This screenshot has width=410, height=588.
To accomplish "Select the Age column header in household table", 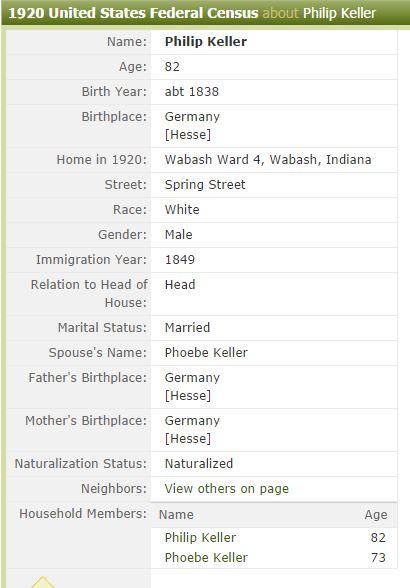I will click(x=375, y=514).
